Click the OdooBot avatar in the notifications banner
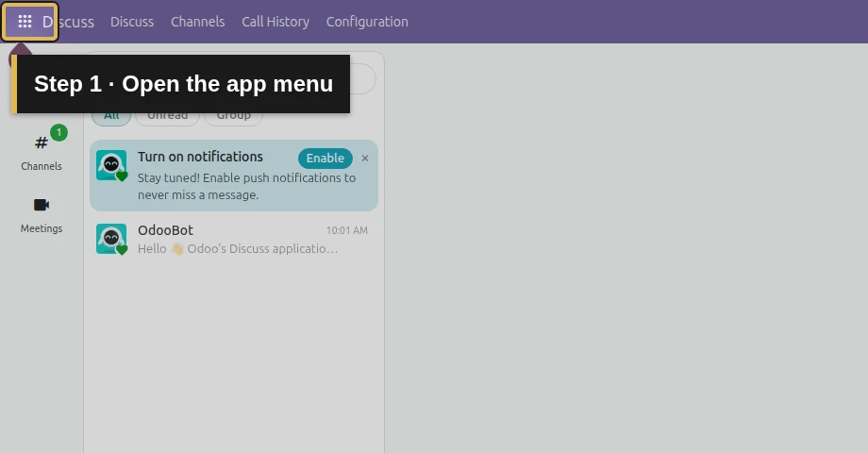868x453 pixels. (x=111, y=165)
